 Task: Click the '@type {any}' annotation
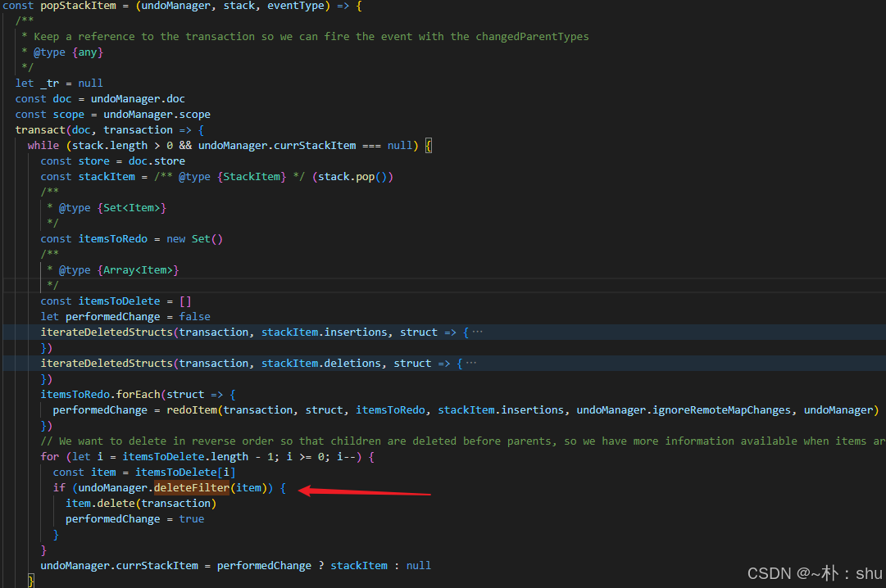[x=68, y=52]
